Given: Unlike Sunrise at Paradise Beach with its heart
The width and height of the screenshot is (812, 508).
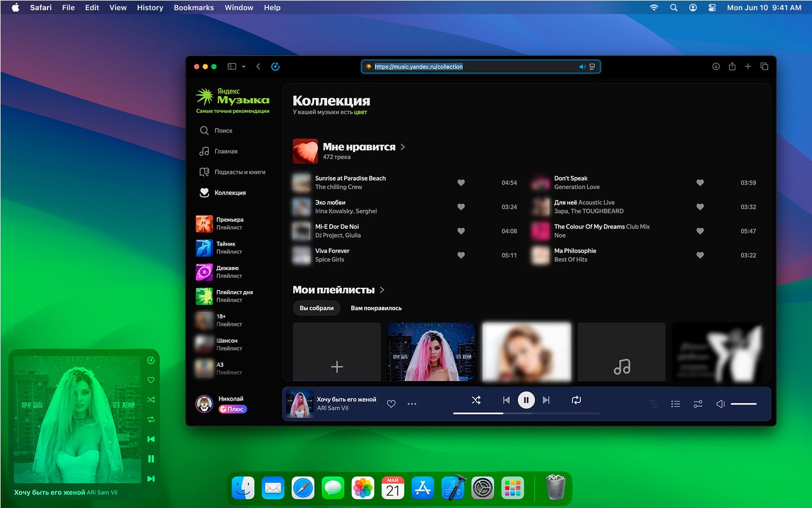Looking at the screenshot, I should click(x=461, y=183).
